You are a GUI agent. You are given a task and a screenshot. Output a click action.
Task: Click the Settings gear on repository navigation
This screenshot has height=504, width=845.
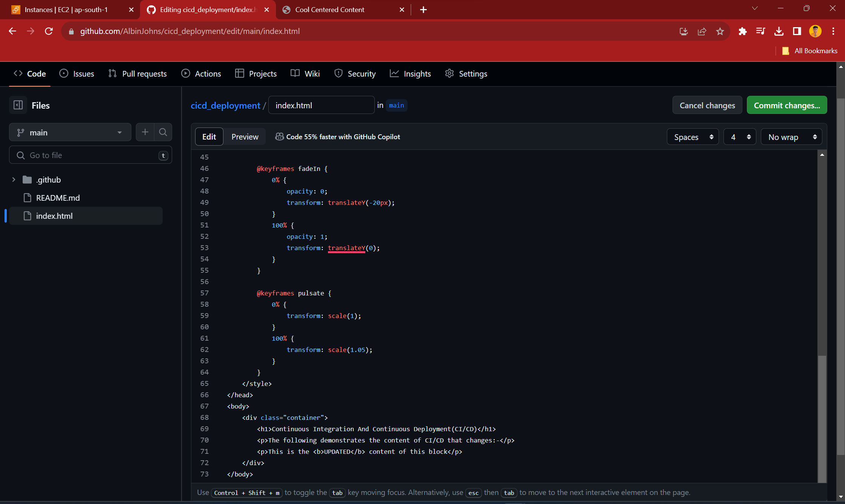(449, 74)
